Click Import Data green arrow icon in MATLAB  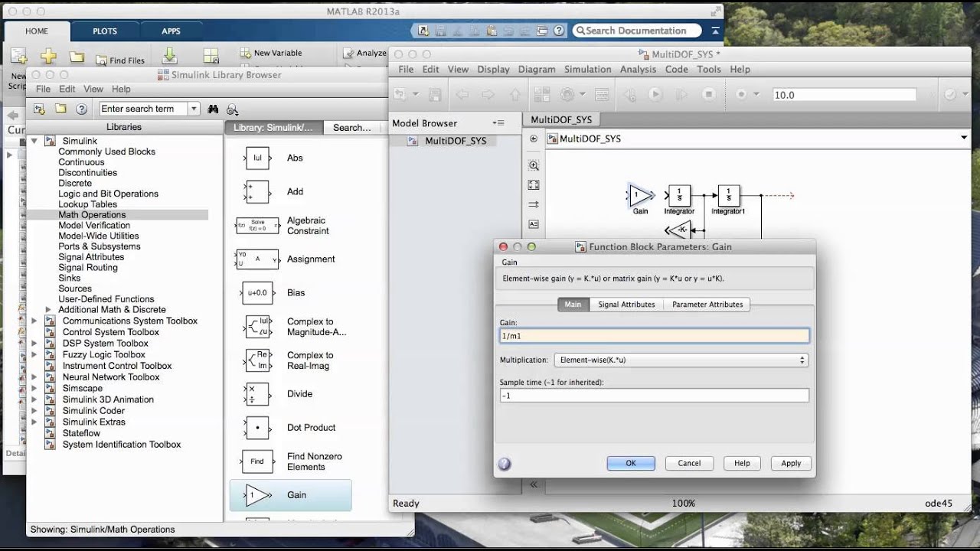click(x=170, y=56)
